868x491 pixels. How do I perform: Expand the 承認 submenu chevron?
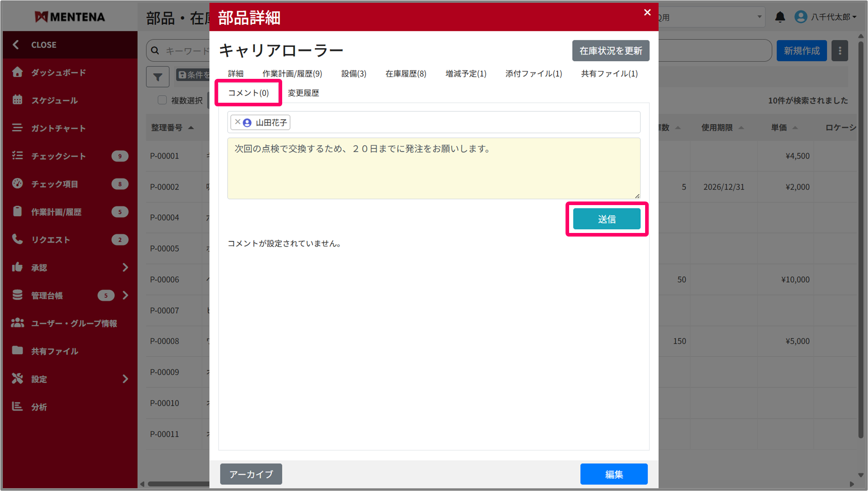tap(125, 267)
